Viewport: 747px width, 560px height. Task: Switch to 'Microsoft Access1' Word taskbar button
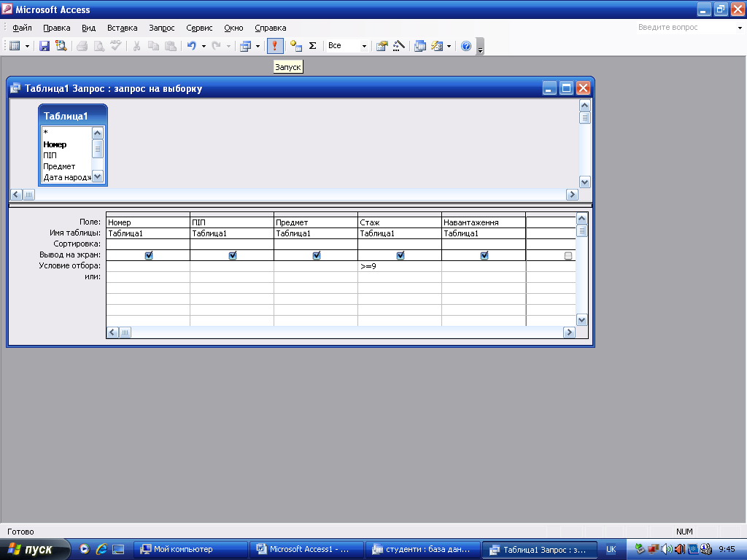pyautogui.click(x=307, y=550)
